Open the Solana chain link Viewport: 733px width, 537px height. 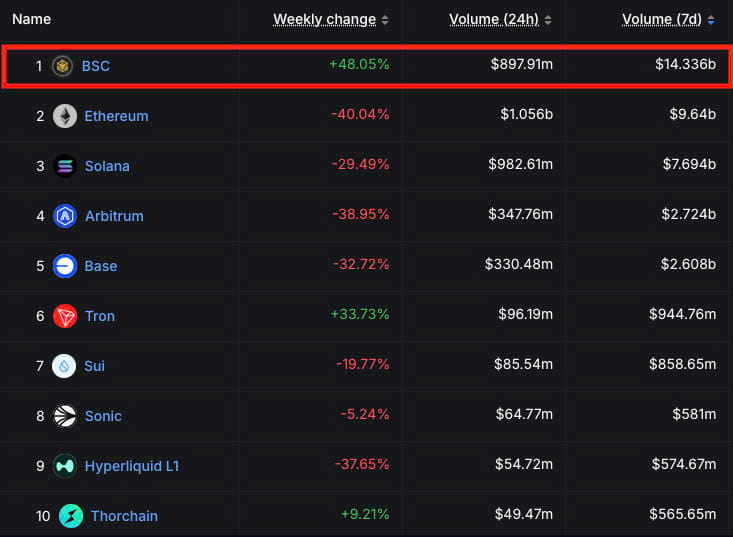(107, 166)
